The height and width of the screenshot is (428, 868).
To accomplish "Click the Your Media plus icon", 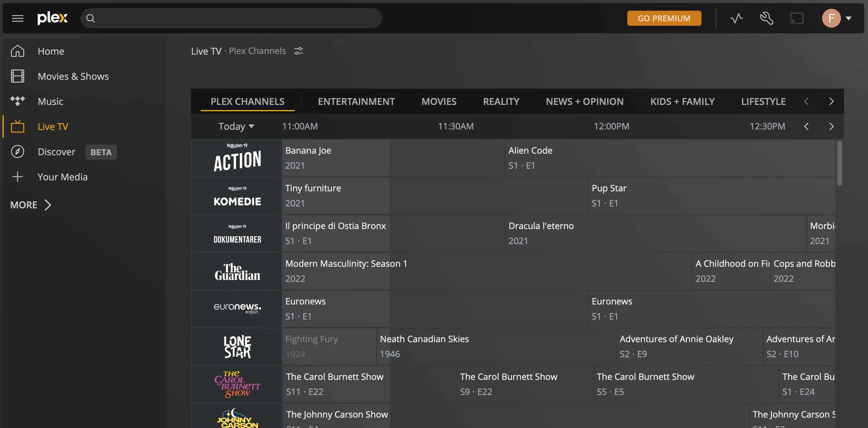I will [x=18, y=177].
